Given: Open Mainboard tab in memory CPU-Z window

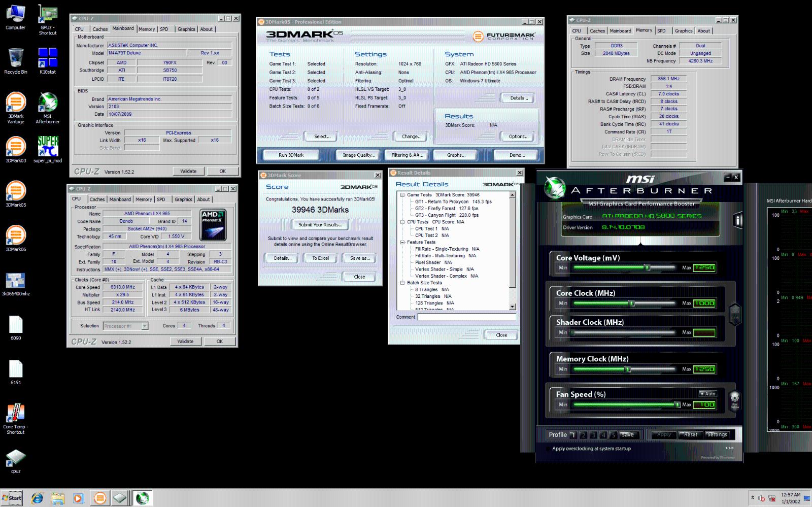Looking at the screenshot, I should point(620,31).
